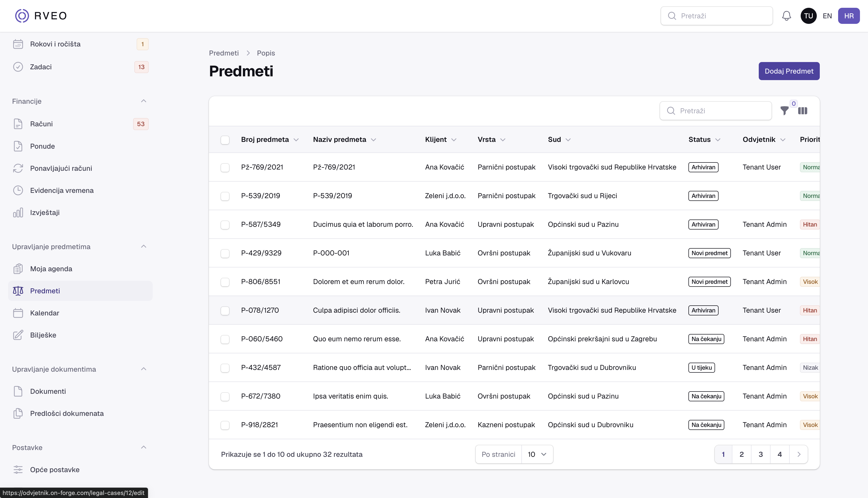
Task: Toggle columns with the column layout icon
Action: click(x=802, y=111)
